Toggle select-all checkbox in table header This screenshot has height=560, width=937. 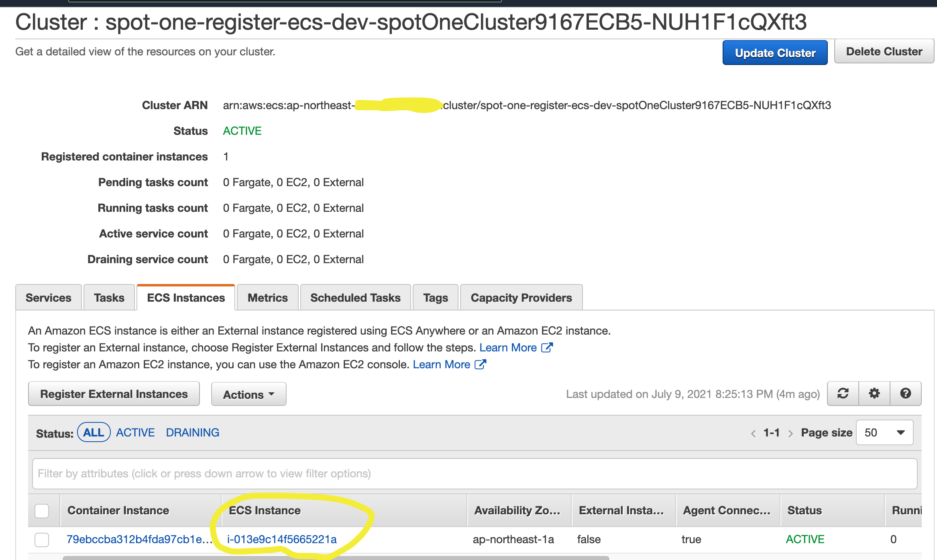(x=42, y=511)
